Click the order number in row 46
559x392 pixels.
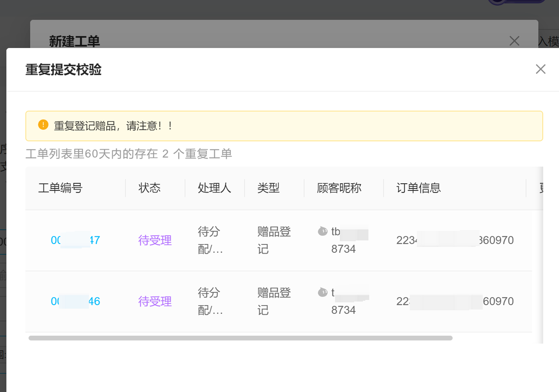coord(455,301)
